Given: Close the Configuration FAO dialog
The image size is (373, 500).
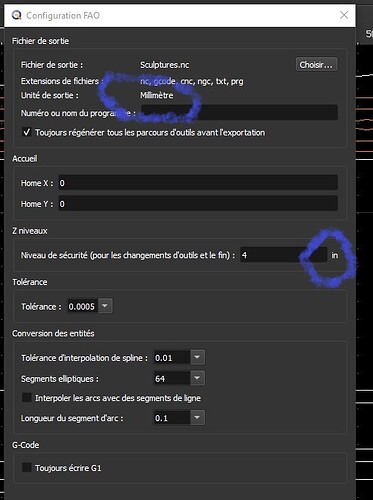Looking at the screenshot, I should pyautogui.click(x=344, y=15).
